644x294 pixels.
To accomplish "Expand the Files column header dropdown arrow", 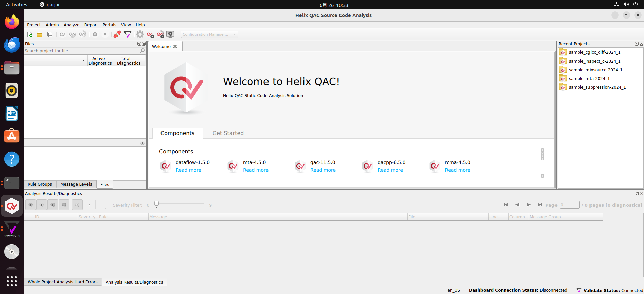I will coord(83,61).
